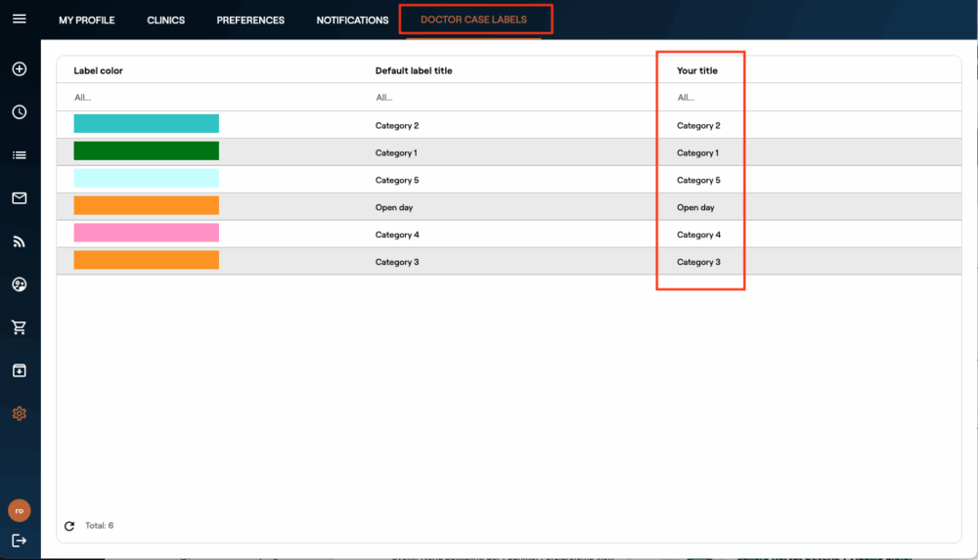Select the pink Category 4 color swatch
Viewport: 978px width, 560px height.
(x=147, y=234)
